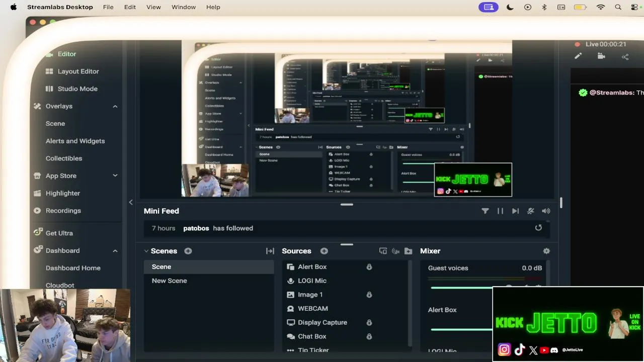644x362 pixels.
Task: Adjust the Guest voices volume slider
Action: (x=461, y=288)
